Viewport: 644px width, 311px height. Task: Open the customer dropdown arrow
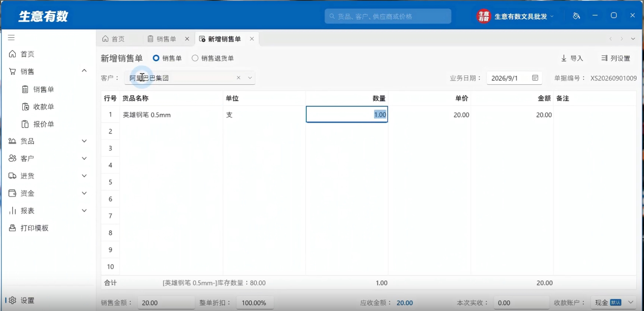click(x=250, y=78)
